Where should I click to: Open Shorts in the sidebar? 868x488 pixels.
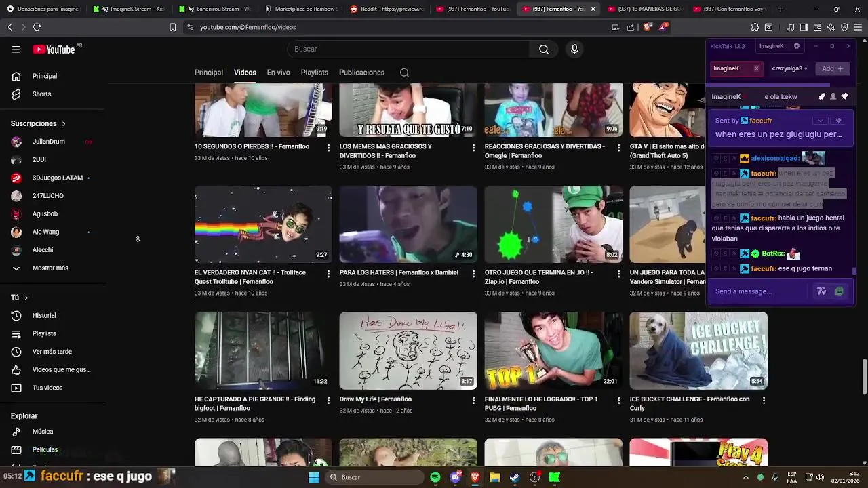pos(41,94)
